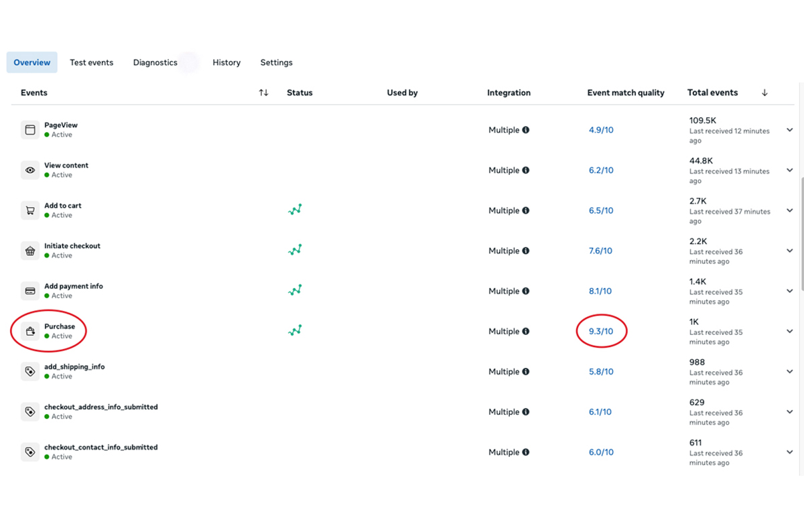Click the Add to cart icon

[30, 210]
